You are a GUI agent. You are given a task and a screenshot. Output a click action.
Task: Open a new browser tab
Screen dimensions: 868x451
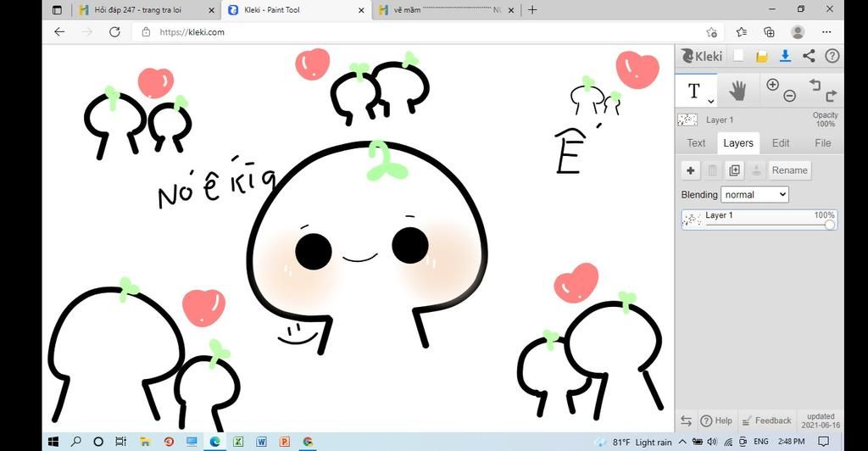coord(532,10)
